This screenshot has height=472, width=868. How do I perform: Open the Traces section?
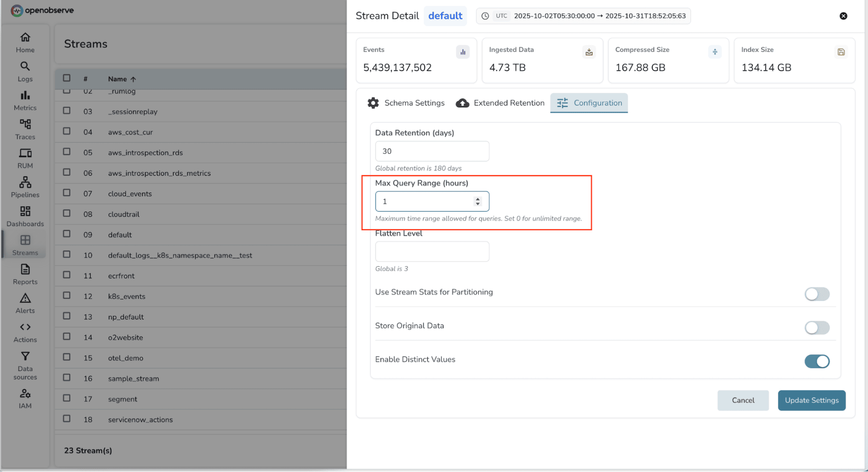click(x=25, y=129)
